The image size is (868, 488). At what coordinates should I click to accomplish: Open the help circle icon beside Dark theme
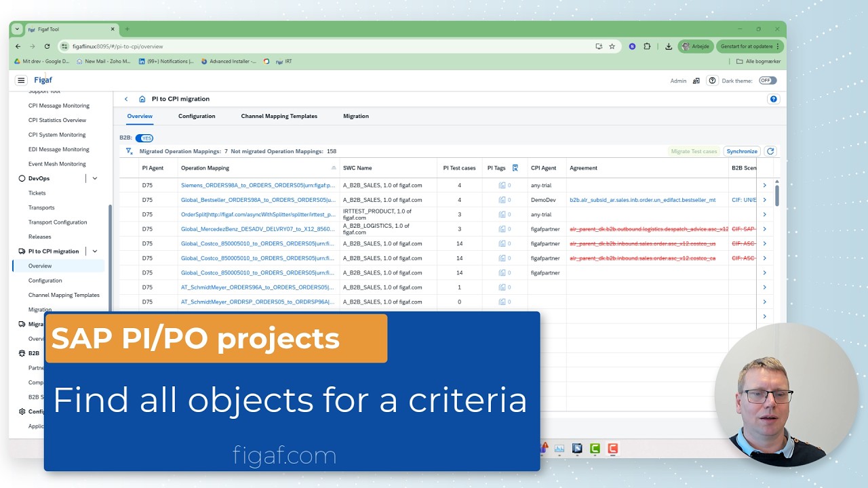tap(712, 81)
